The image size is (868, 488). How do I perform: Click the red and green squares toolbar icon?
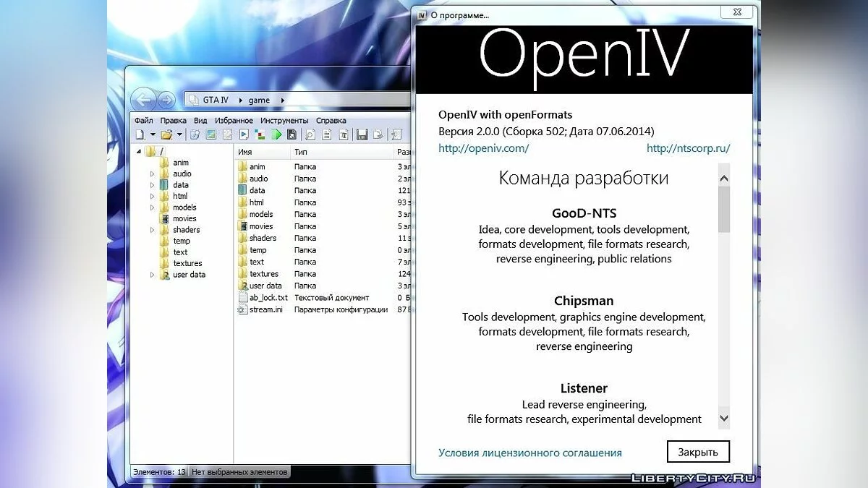click(261, 134)
